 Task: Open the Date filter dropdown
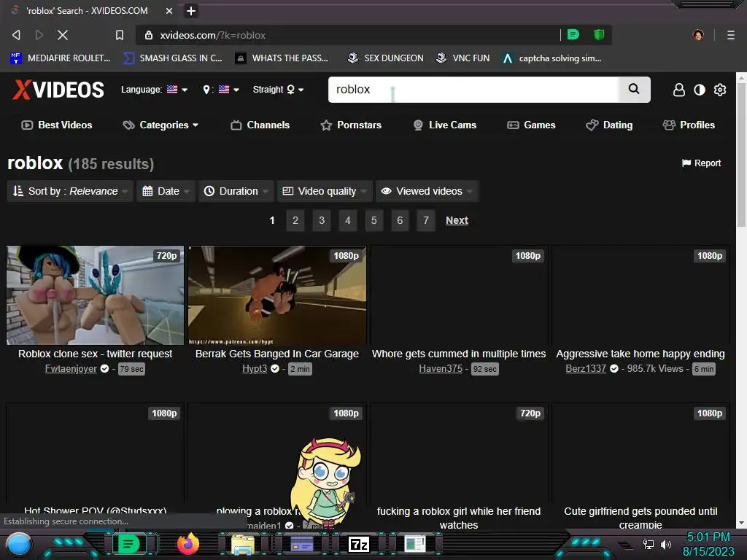(166, 191)
